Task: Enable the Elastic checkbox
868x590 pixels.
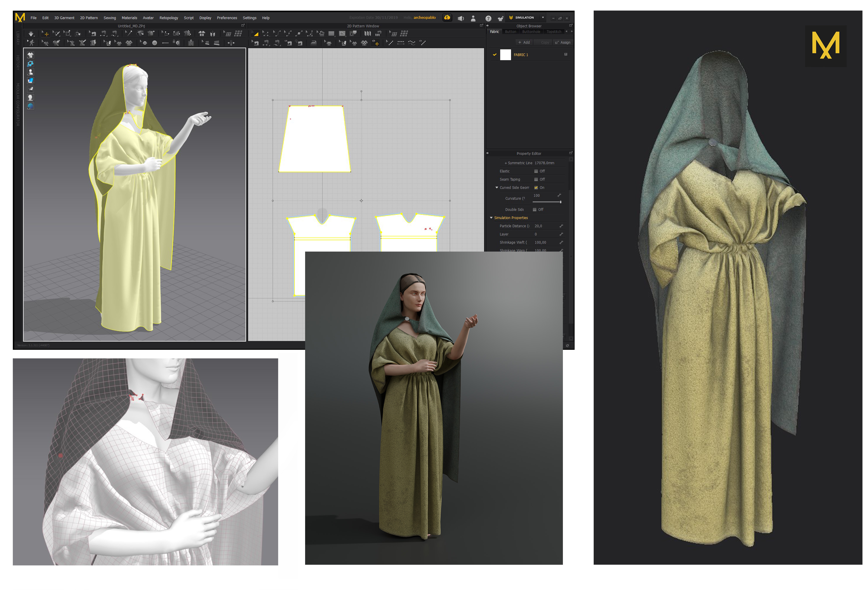Action: click(x=536, y=171)
